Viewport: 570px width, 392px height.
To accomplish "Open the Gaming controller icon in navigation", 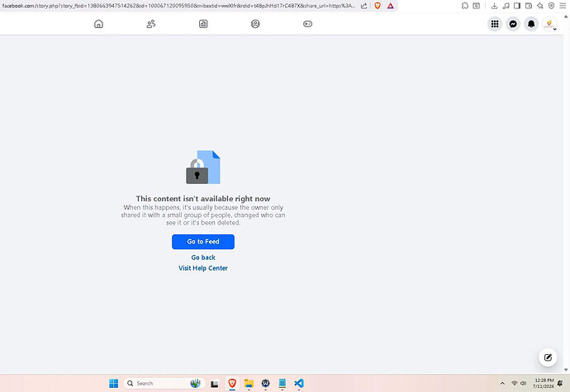I will click(307, 24).
